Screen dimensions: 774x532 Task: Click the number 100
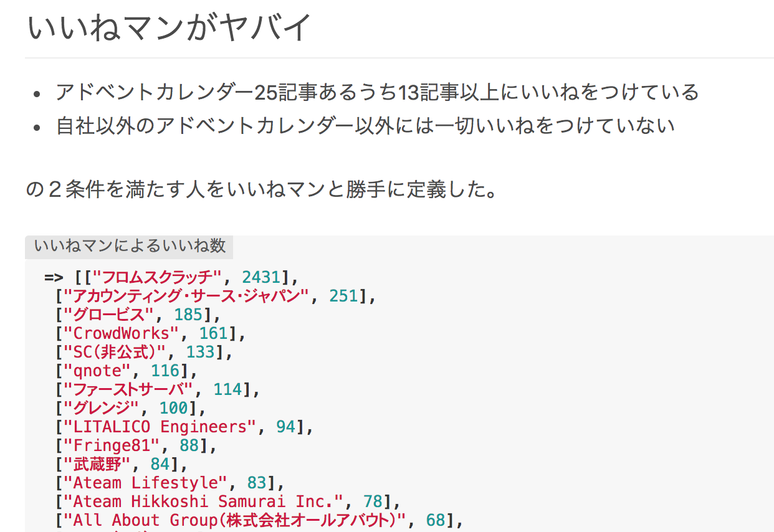tap(174, 408)
